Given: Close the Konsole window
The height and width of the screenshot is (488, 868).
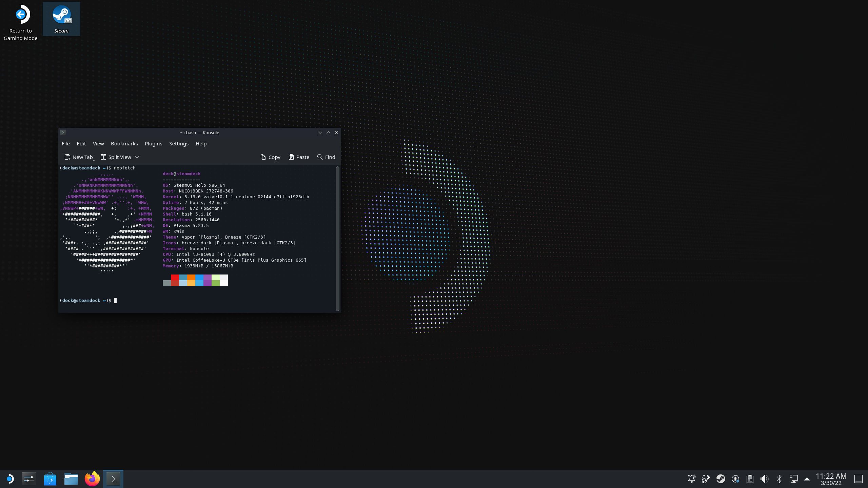Looking at the screenshot, I should click(x=336, y=133).
